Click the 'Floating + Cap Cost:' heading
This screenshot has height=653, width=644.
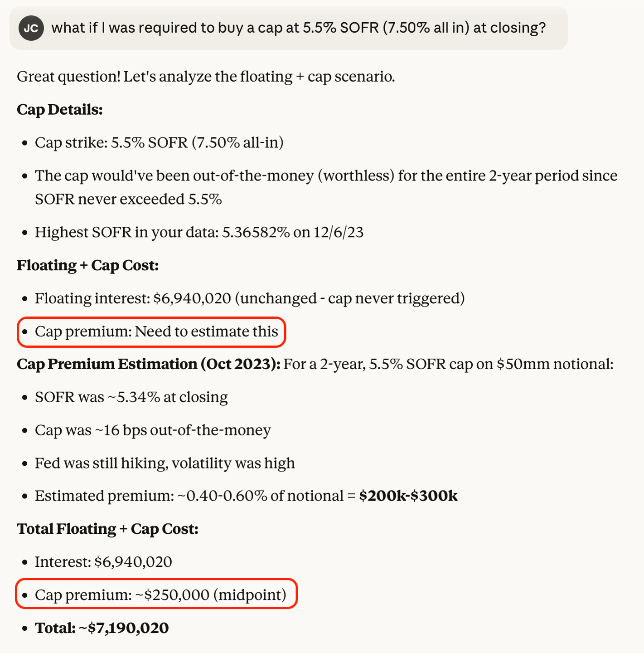88,265
